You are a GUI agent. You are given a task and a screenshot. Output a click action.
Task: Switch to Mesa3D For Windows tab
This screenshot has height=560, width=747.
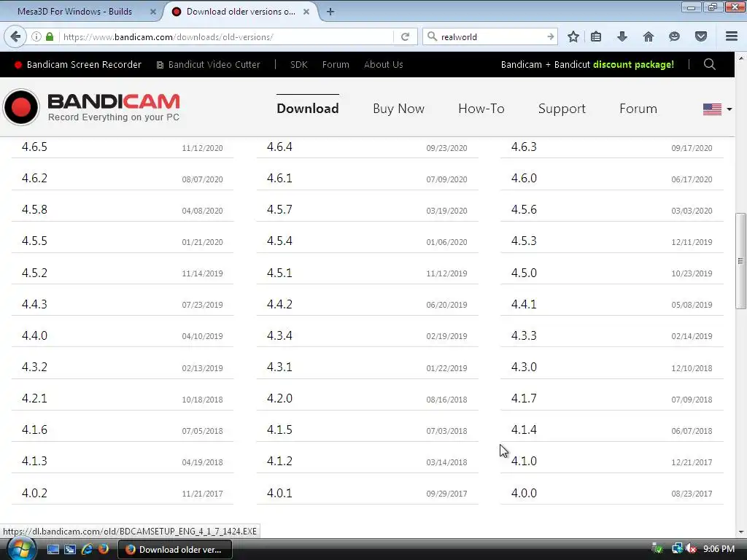(x=75, y=12)
